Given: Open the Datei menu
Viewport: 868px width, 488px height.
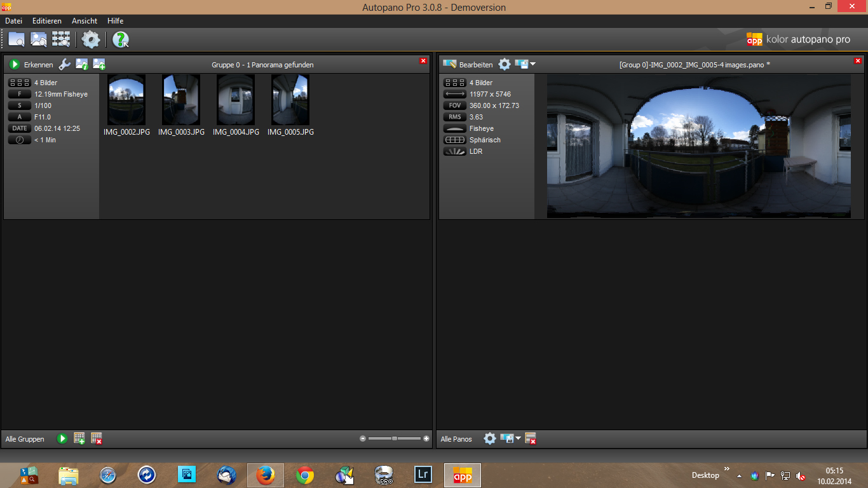Looking at the screenshot, I should coord(13,21).
